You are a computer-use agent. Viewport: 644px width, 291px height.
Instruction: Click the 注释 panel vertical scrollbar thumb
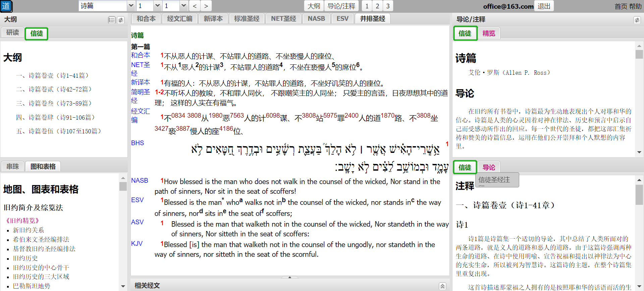pos(639,194)
